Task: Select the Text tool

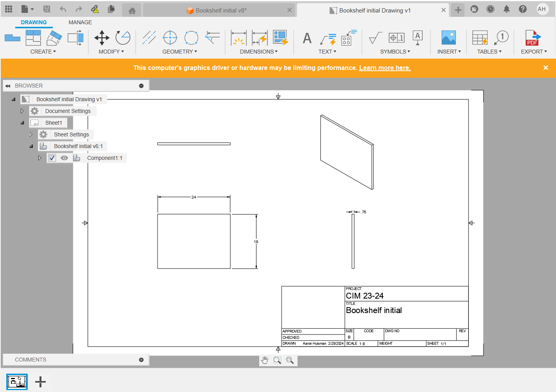Action: point(307,38)
